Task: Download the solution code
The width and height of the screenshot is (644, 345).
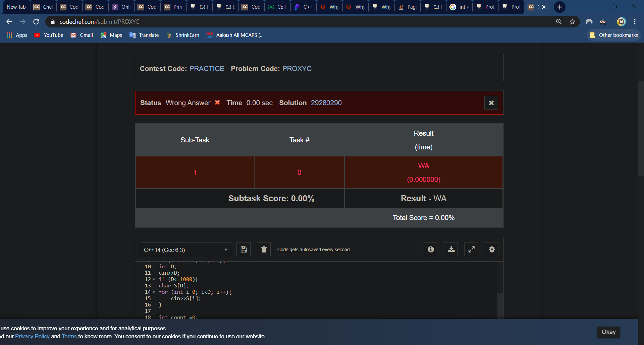Action: tap(451, 249)
